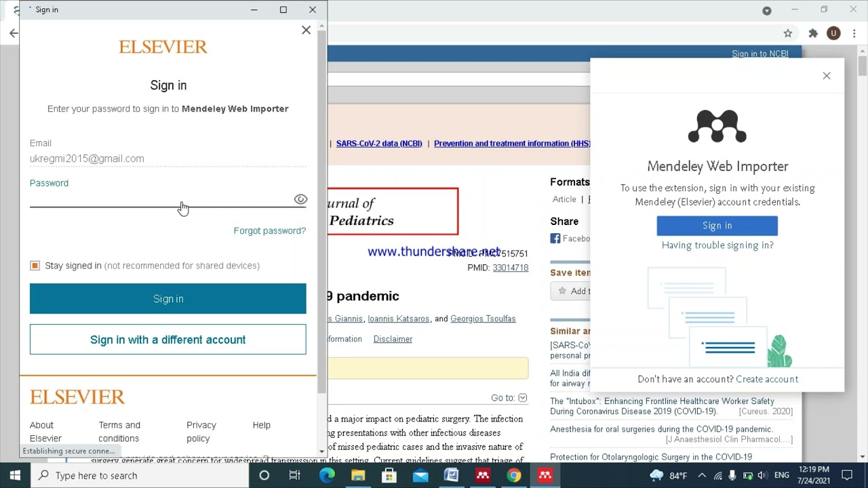Toggle Stay signed in checkbox
This screenshot has height=488, width=868.
pos(35,266)
